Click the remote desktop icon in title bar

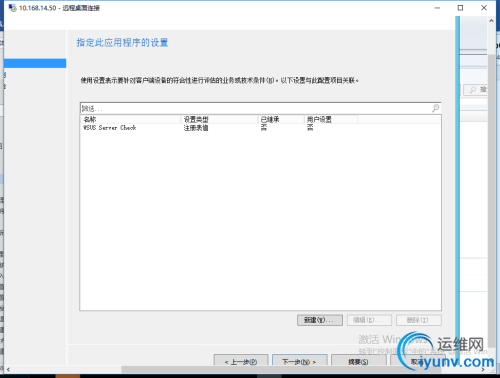12,8
